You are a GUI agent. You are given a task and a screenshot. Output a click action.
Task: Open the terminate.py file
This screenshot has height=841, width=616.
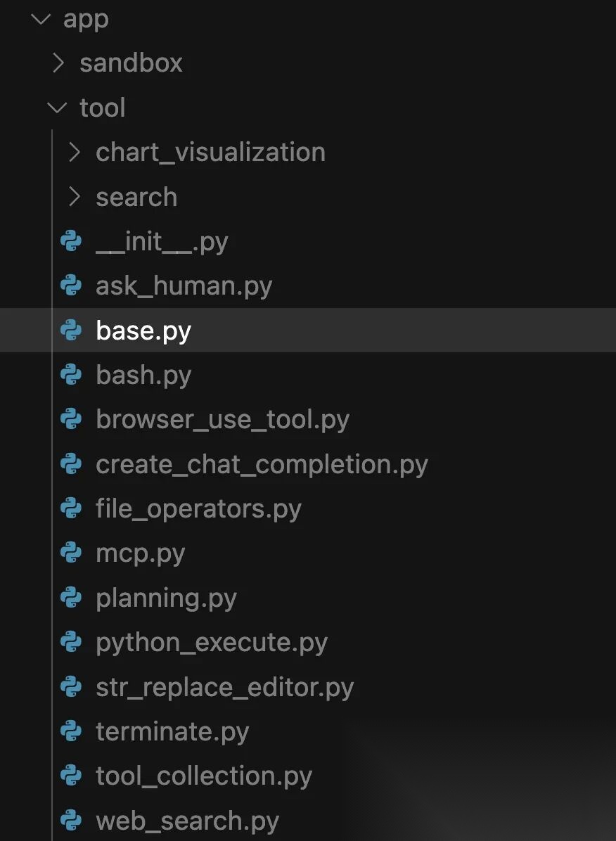coord(172,731)
